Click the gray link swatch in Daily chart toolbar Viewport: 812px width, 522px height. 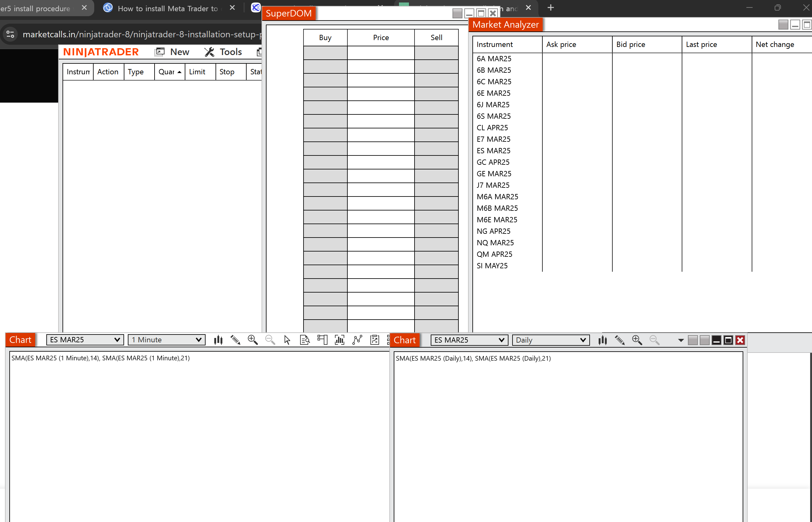(693, 340)
